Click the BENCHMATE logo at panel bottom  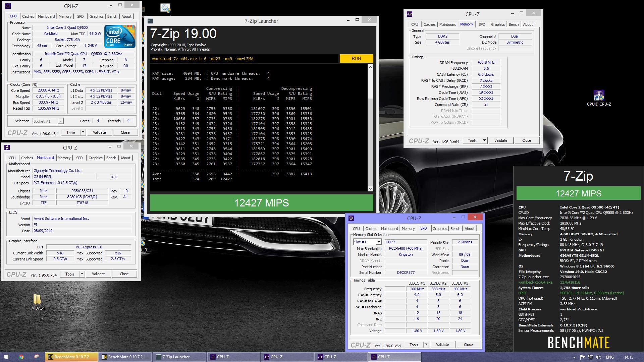click(578, 343)
